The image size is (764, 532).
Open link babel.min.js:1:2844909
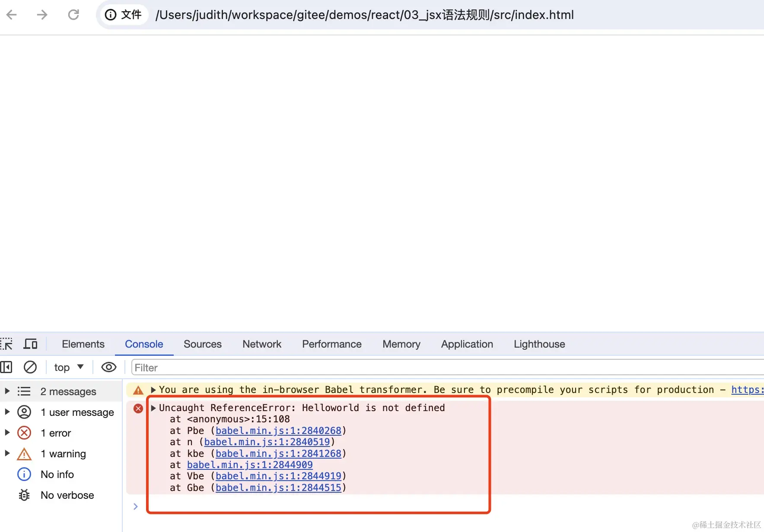(x=250, y=465)
